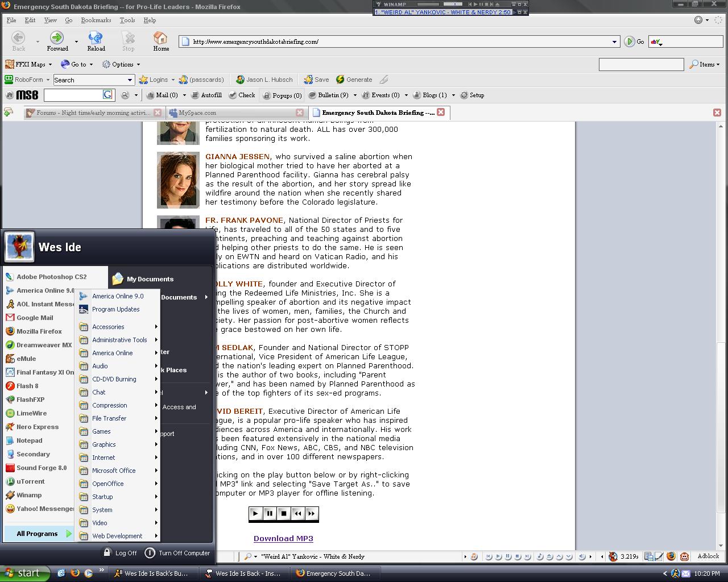Expand the Games program folder
728x582 pixels.
(102, 431)
